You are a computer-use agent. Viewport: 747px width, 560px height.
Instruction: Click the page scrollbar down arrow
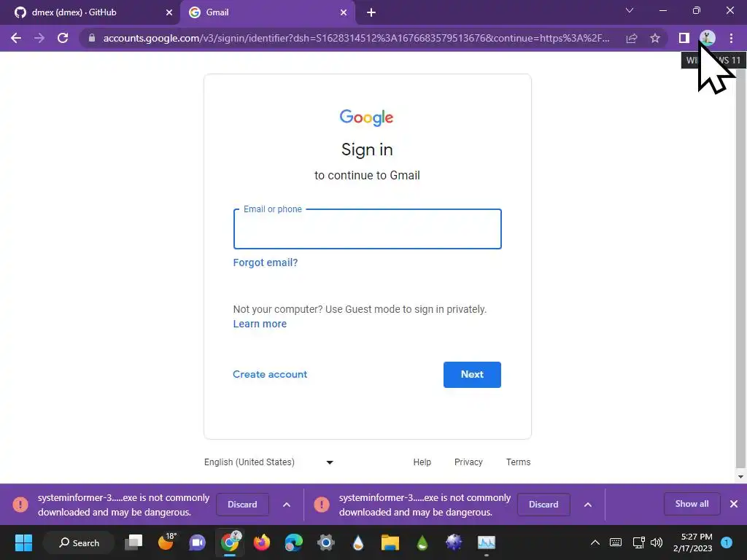click(740, 476)
